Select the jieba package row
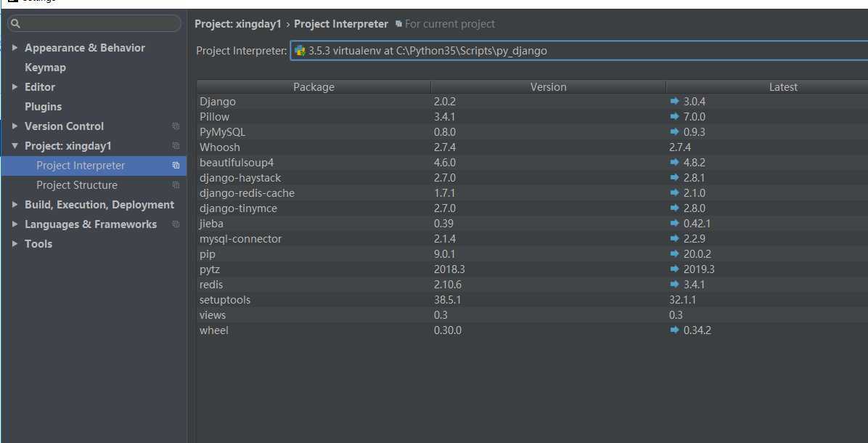 coord(533,223)
